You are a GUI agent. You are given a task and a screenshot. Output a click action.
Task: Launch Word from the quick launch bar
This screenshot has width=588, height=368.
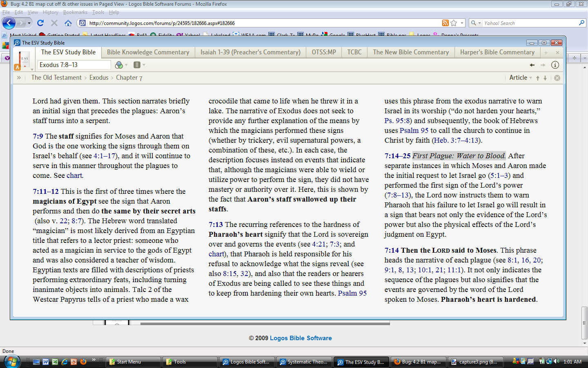[46, 361]
